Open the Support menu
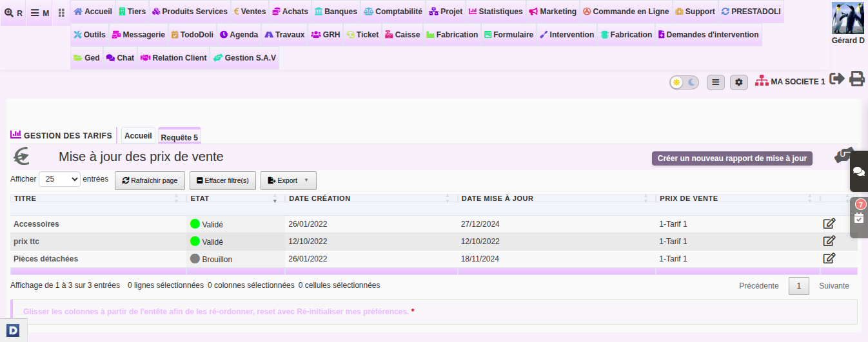 [695, 12]
